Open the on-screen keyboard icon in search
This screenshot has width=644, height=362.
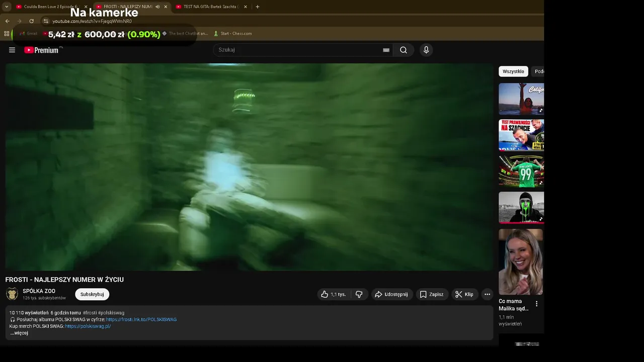tap(386, 50)
